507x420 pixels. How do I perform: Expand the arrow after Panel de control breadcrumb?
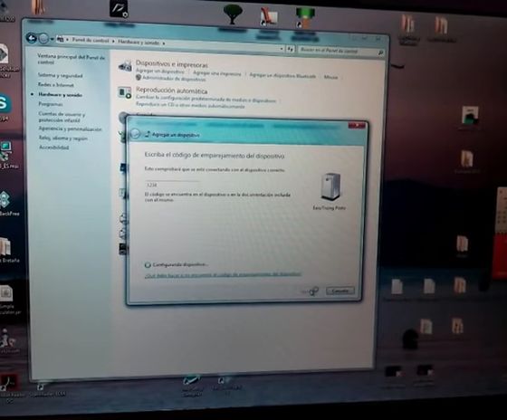113,41
